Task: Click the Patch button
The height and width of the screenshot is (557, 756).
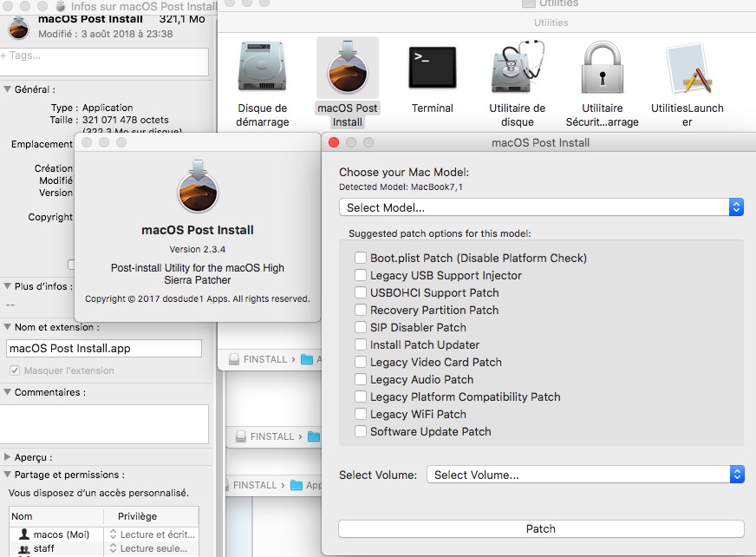Action: point(541,529)
